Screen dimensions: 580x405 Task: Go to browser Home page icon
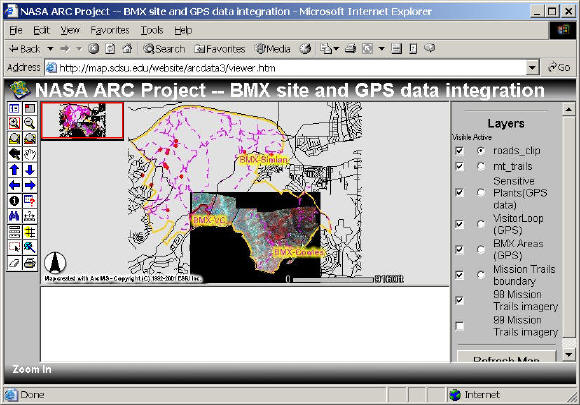tap(127, 48)
